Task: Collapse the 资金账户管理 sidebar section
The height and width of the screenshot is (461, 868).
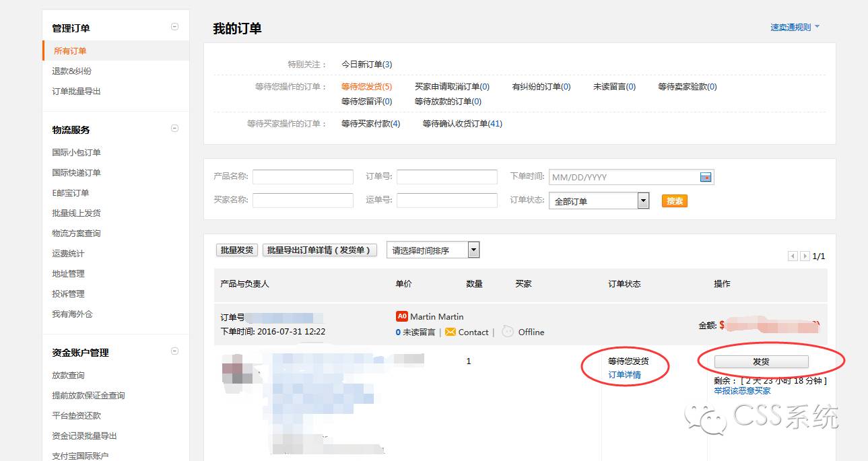Action: click(175, 351)
